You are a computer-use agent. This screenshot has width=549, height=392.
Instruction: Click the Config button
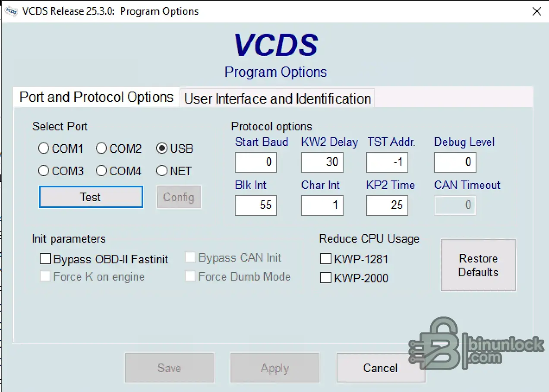[x=179, y=197]
